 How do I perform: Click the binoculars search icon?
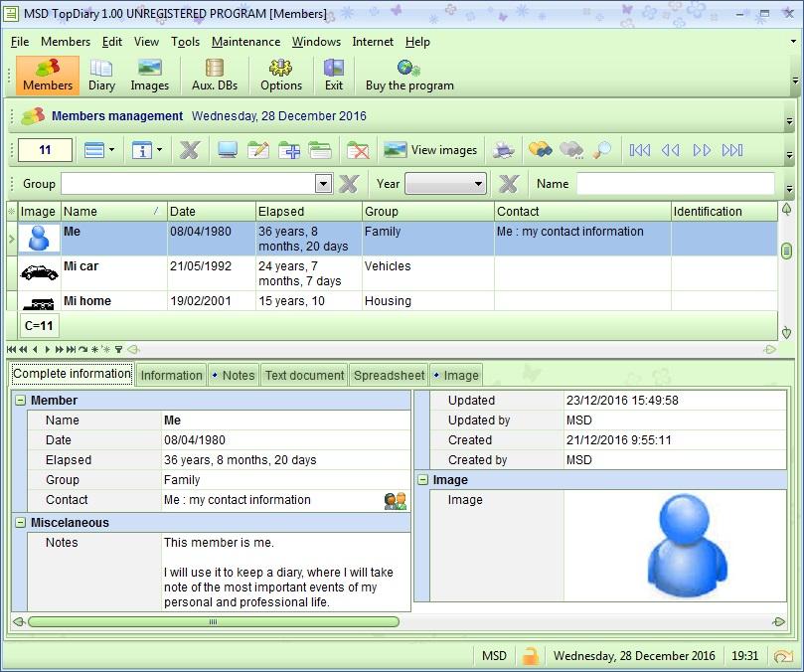[541, 150]
